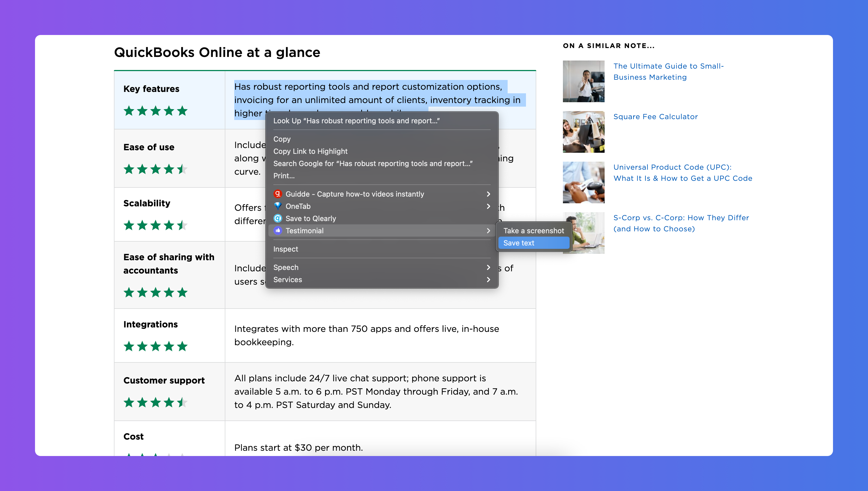
Task: Open the Services menu entry
Action: [381, 280]
